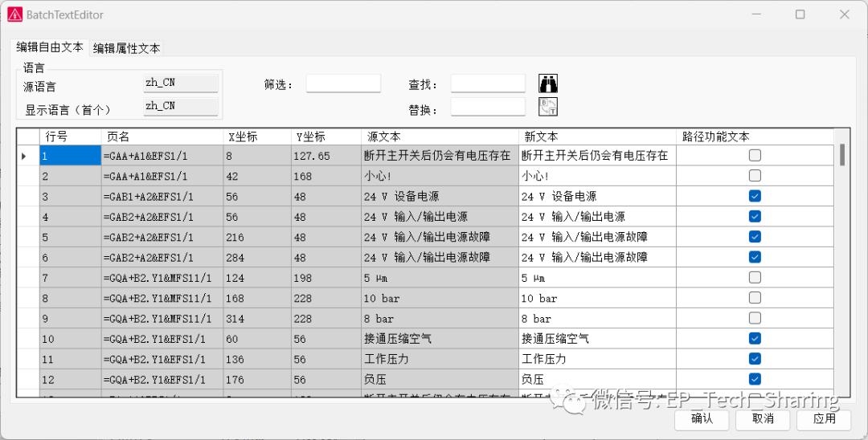The width and height of the screenshot is (868, 440).
Task: Click 新文本 cell 8 bar
Action: (x=597, y=318)
